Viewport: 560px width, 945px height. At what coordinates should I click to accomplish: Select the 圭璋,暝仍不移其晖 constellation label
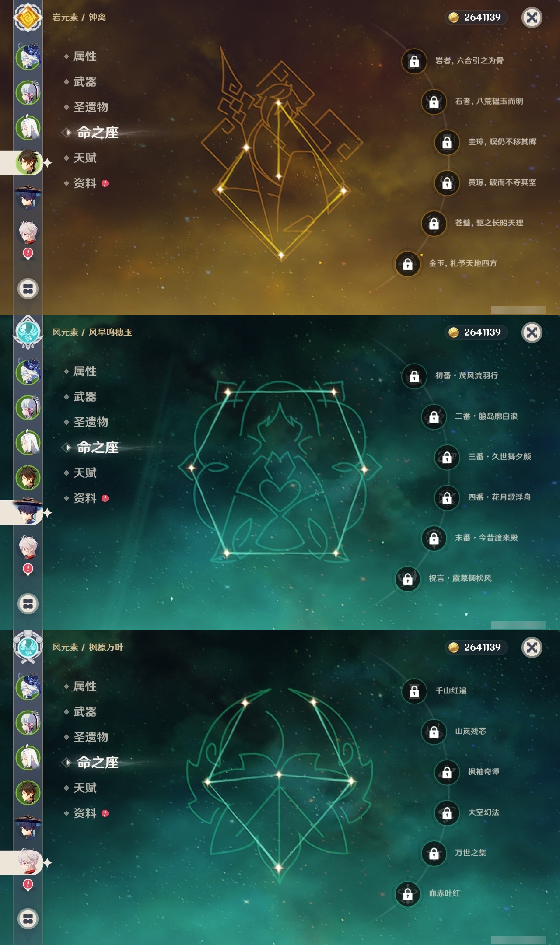pos(502,142)
